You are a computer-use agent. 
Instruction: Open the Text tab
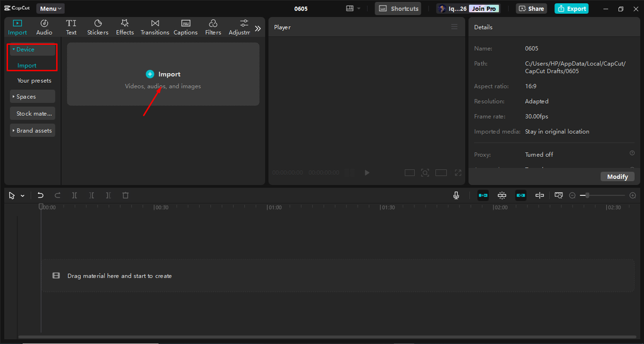tap(71, 27)
